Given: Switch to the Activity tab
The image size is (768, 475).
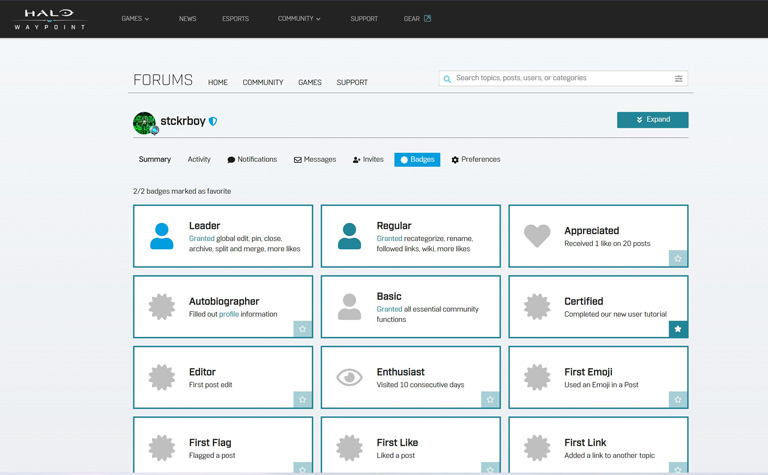Looking at the screenshot, I should (x=199, y=159).
